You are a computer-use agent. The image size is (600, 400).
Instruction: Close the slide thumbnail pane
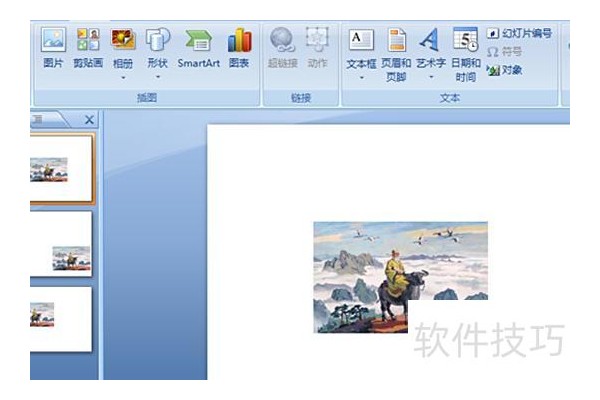click(x=89, y=120)
